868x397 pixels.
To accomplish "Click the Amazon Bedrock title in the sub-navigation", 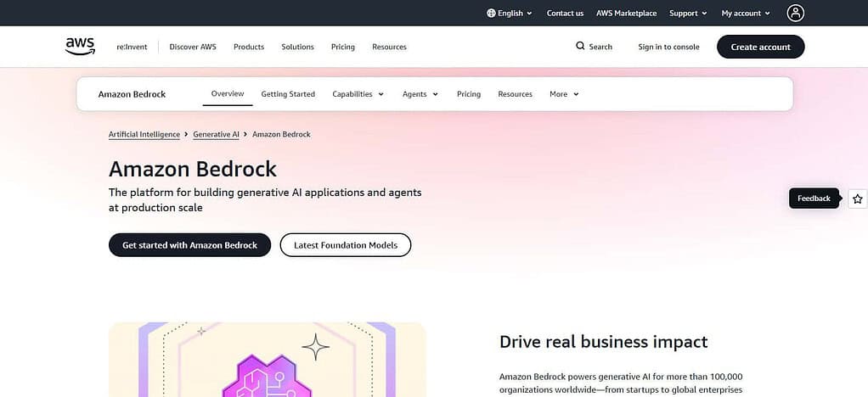I will pyautogui.click(x=132, y=94).
